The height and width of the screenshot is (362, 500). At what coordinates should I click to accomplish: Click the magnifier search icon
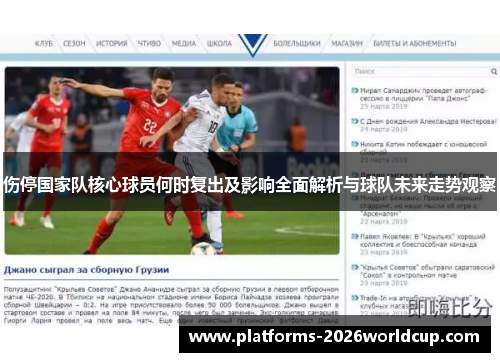(494, 71)
